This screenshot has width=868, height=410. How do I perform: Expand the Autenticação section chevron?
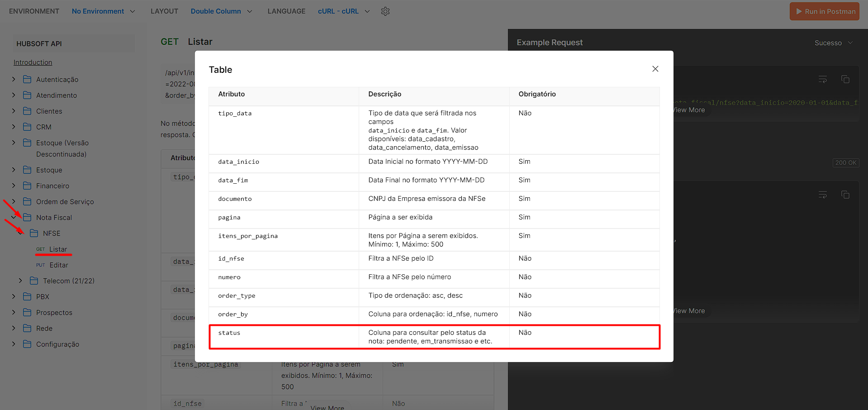(14, 79)
